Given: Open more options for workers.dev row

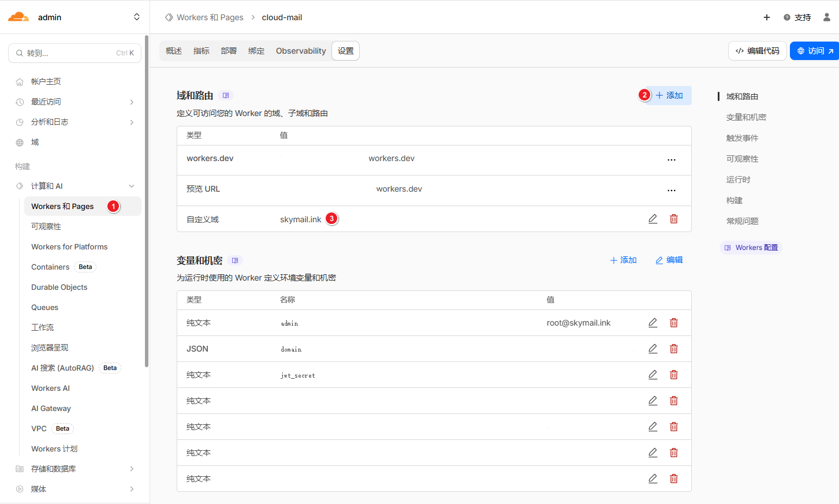Looking at the screenshot, I should (671, 160).
